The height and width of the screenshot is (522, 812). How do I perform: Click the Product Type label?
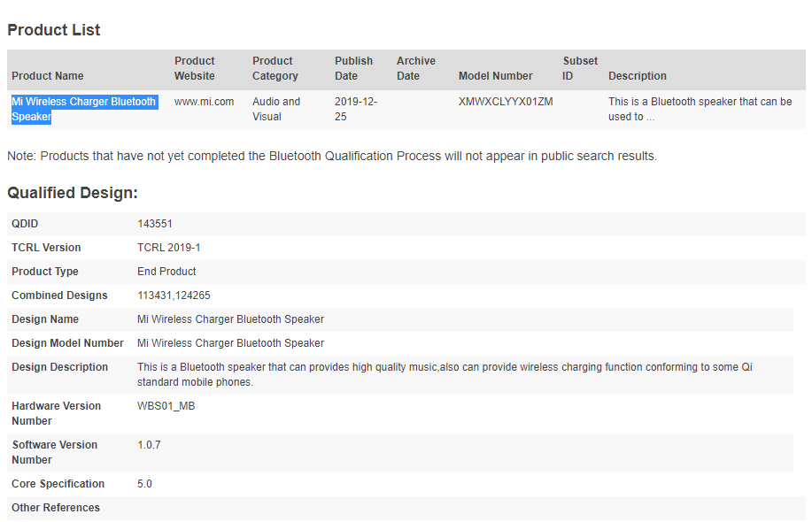[45, 272]
